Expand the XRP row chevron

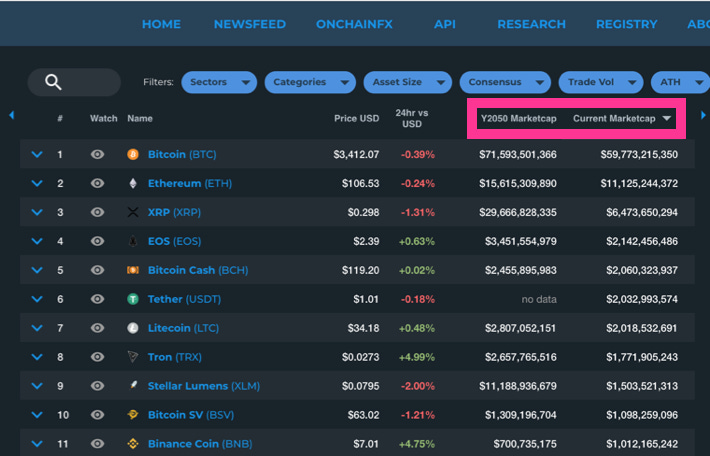click(x=37, y=212)
